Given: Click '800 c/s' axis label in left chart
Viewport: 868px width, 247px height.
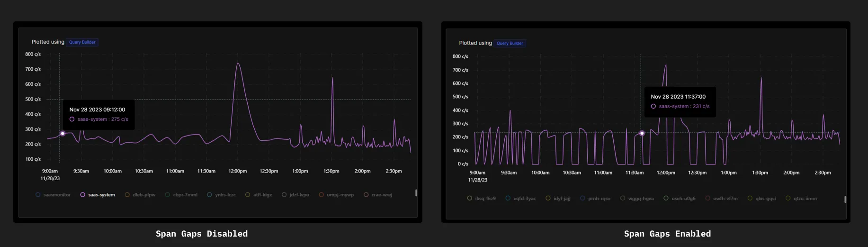Looking at the screenshot, I should pyautogui.click(x=33, y=54).
